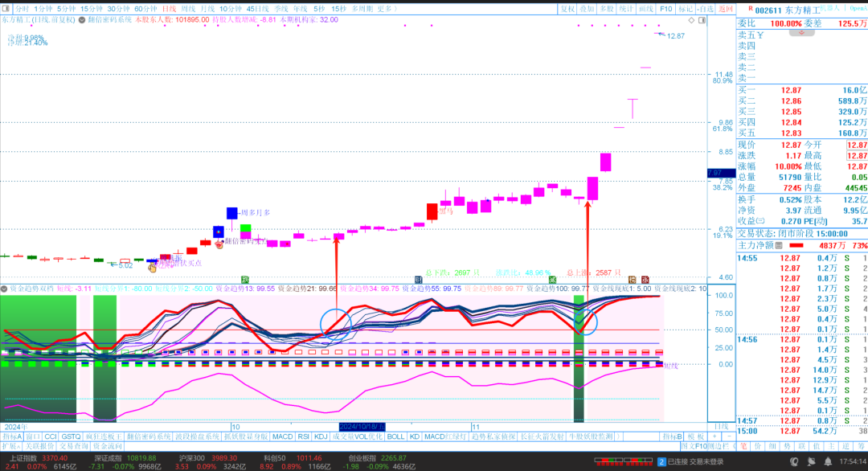Open the 多周期 multi-period view
The image size is (868, 471).
(362, 9)
